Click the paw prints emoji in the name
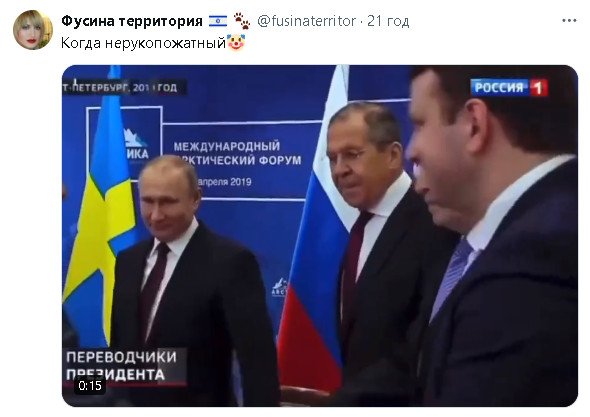The width and height of the screenshot is (590, 417). point(242,21)
